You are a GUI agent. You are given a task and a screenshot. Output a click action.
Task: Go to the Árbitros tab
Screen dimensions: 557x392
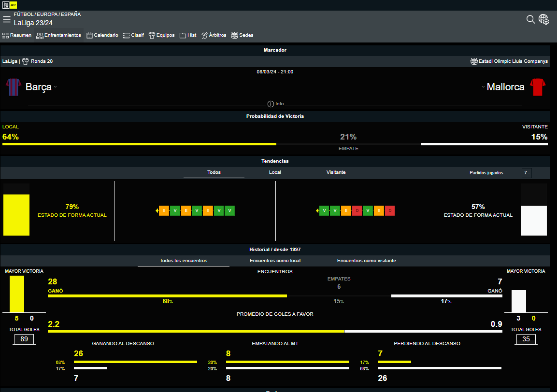point(214,35)
